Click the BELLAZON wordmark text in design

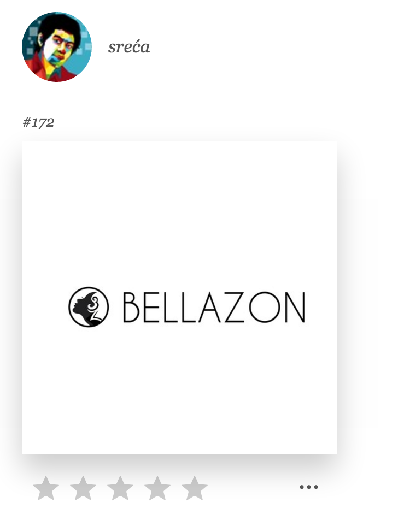(x=214, y=307)
